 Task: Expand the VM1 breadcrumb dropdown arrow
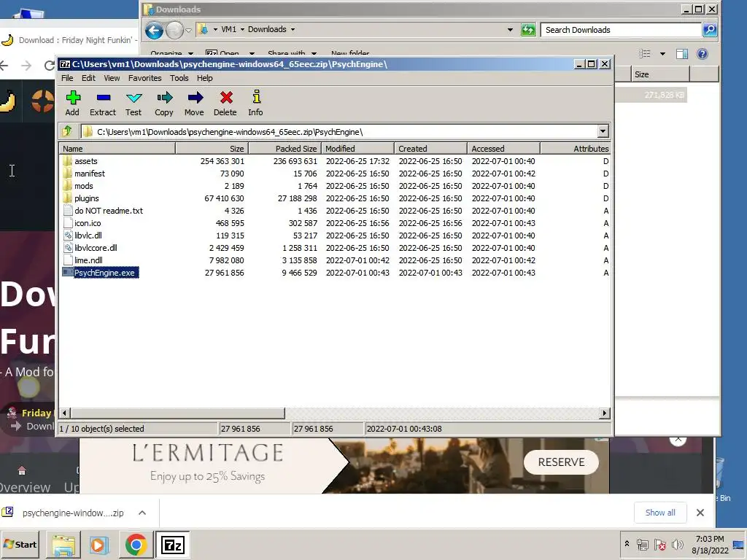242,29
